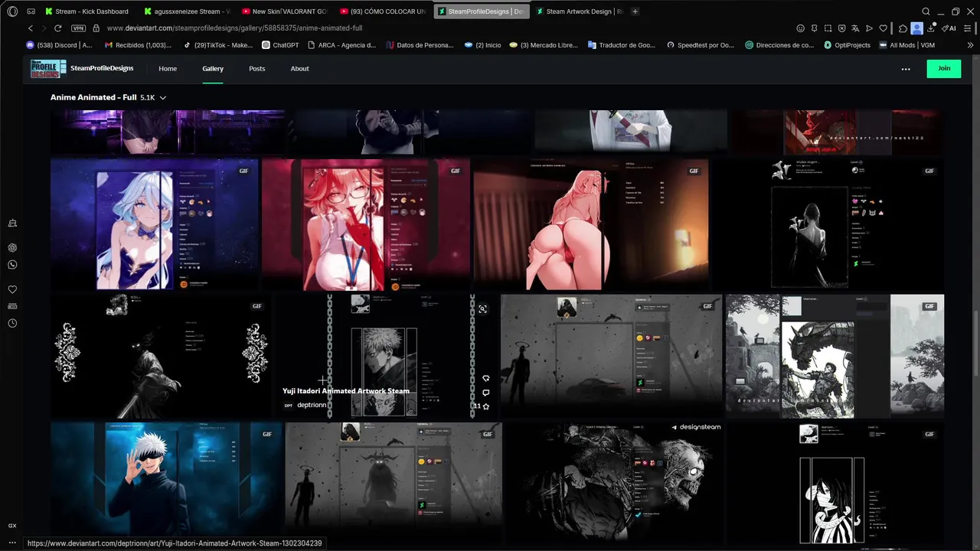
Task: Open red-haired glasses girl artwork thumbnail
Action: click(366, 225)
